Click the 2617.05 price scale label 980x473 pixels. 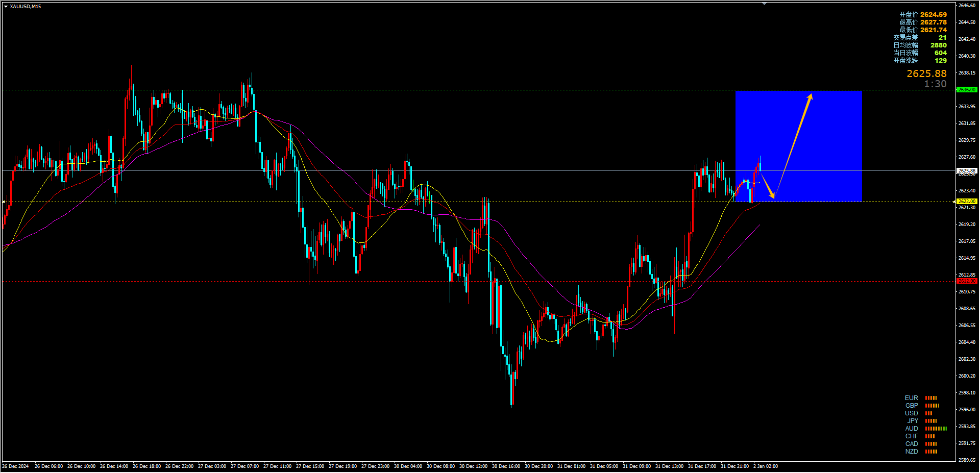pyautogui.click(x=967, y=241)
